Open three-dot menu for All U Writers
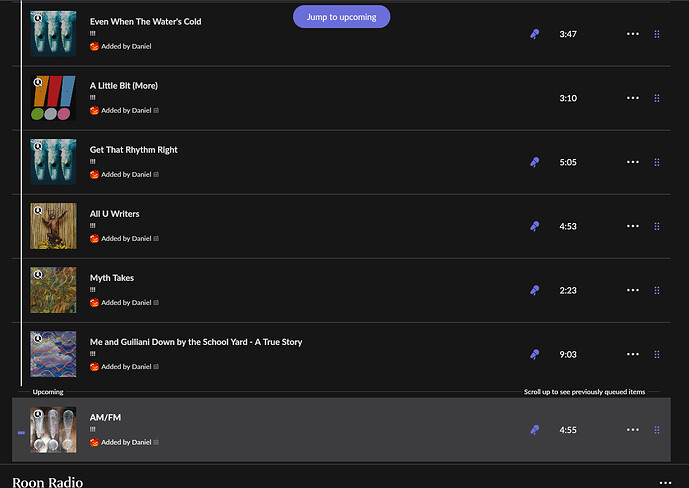This screenshot has width=689, height=488. [x=632, y=226]
